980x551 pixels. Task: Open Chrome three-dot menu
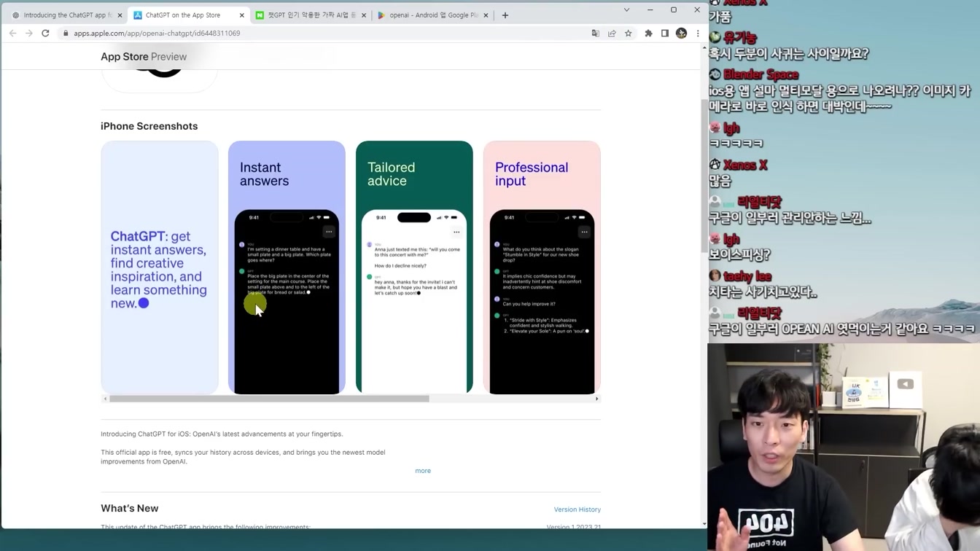click(x=698, y=34)
